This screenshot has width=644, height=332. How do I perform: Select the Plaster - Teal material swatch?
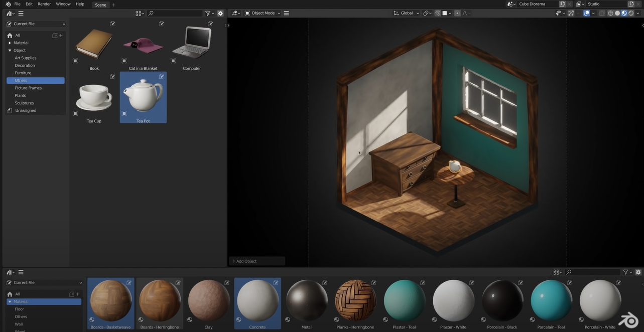click(405, 300)
